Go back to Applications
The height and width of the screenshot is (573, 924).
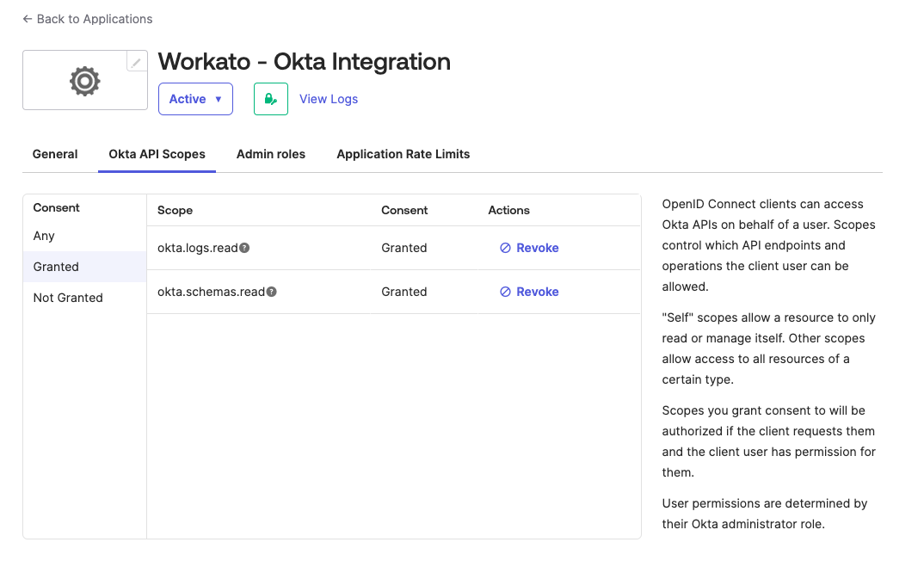coord(87,18)
